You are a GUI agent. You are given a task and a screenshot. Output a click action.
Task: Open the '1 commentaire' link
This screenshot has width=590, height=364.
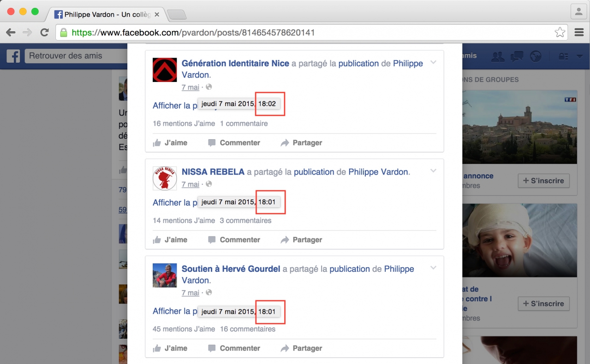244,123
